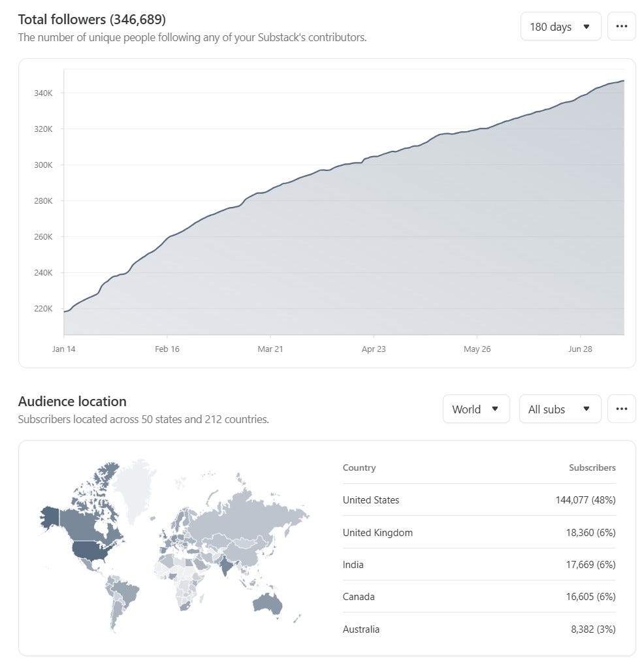Select the United States country row
Viewport: 644px width, 666px height.
pyautogui.click(x=479, y=500)
